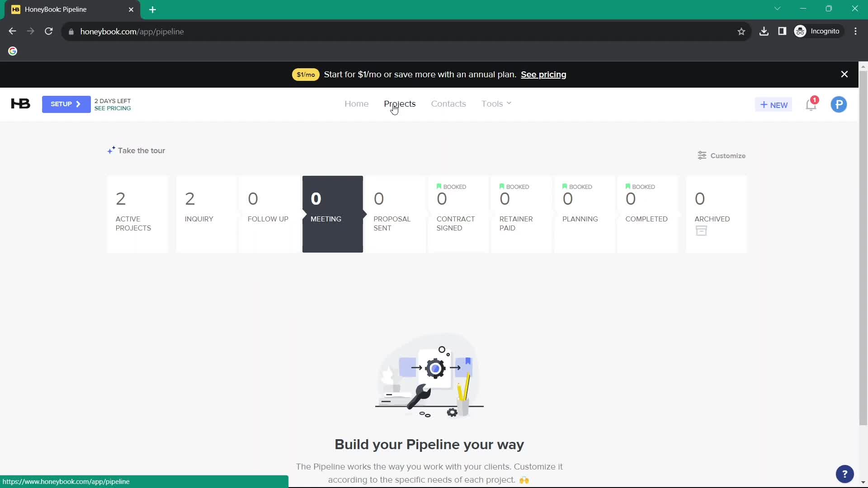
Task: Open the tab search chevron
Action: click(x=777, y=9)
